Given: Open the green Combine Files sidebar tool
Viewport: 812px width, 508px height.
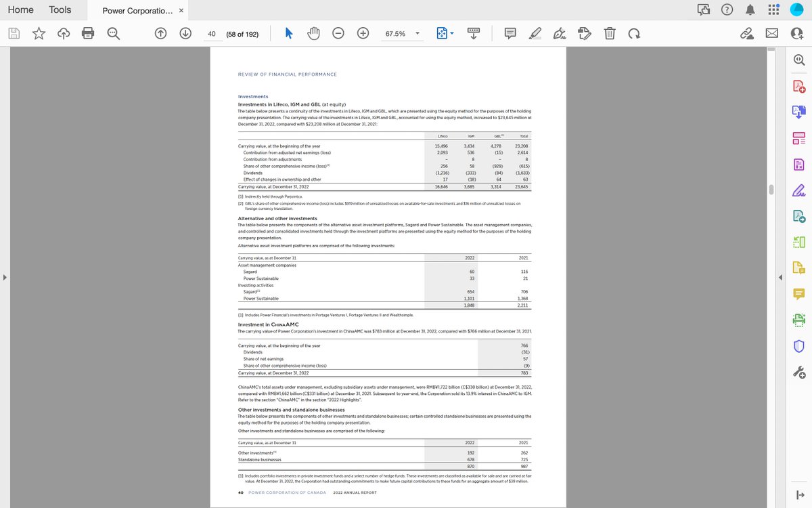Looking at the screenshot, I should (799, 242).
